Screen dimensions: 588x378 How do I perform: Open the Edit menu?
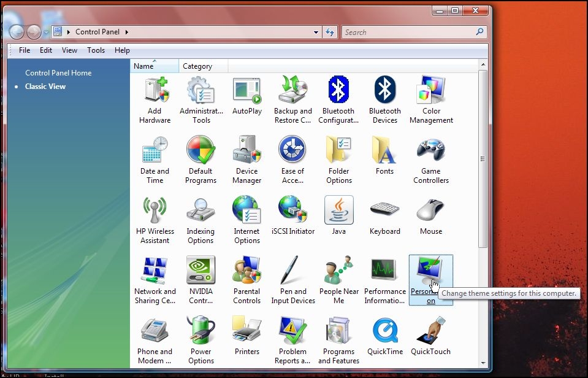point(46,50)
